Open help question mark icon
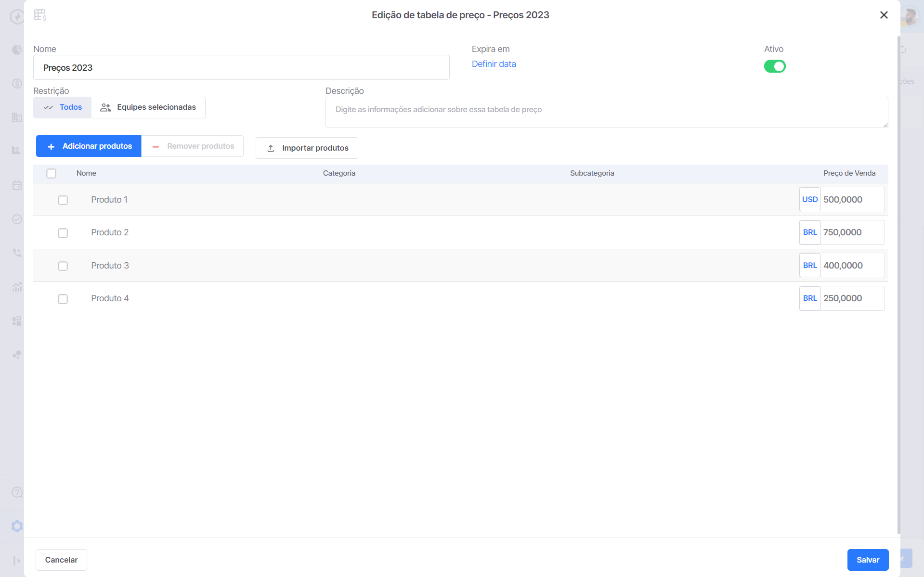Image resolution: width=924 pixels, height=577 pixels. coord(17,492)
